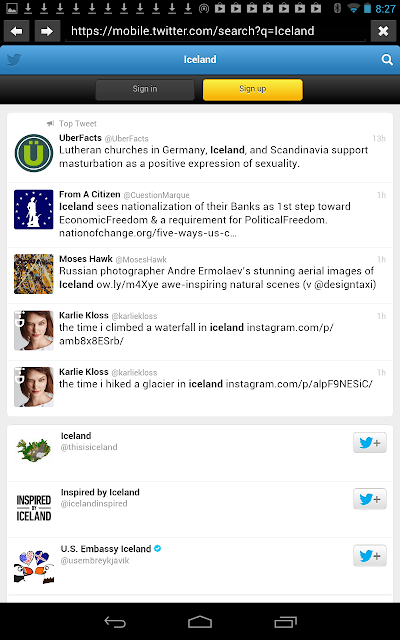Go back with browser left arrow

click(17, 31)
